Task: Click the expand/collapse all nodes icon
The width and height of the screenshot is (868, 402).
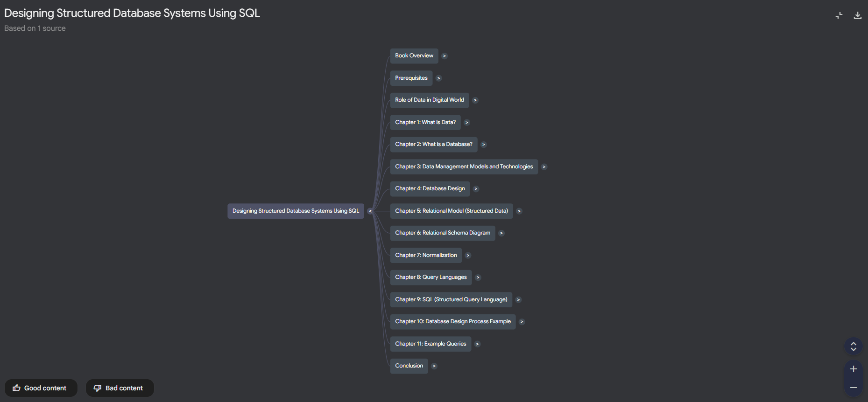Action: [854, 347]
